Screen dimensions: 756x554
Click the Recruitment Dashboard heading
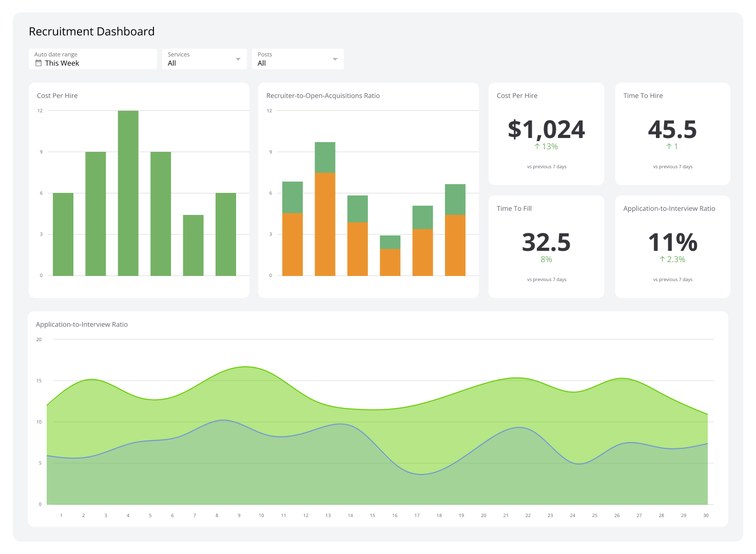point(91,31)
